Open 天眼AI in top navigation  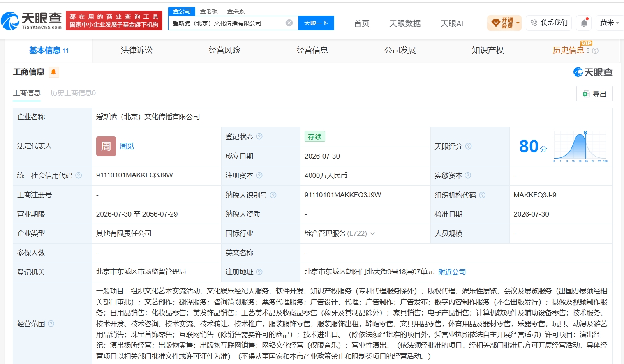452,23
